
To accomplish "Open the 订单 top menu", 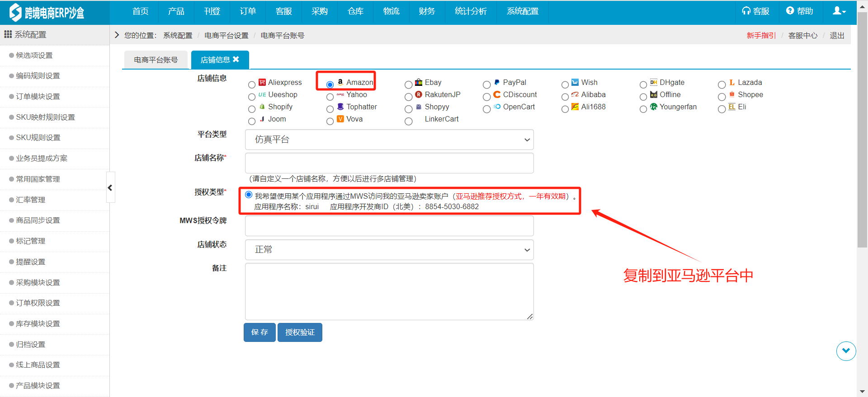I will [x=248, y=12].
